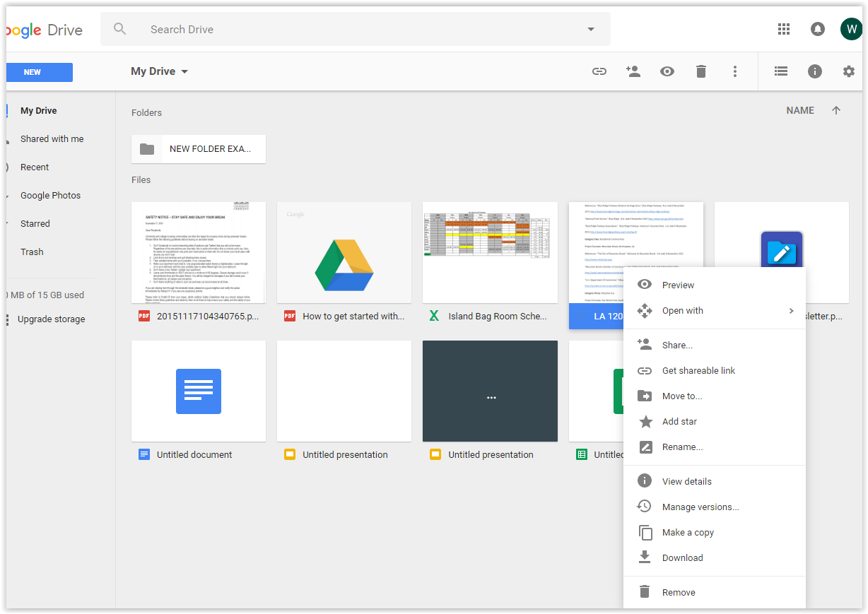Select Download from the menu
The image size is (868, 614).
click(x=715, y=557)
